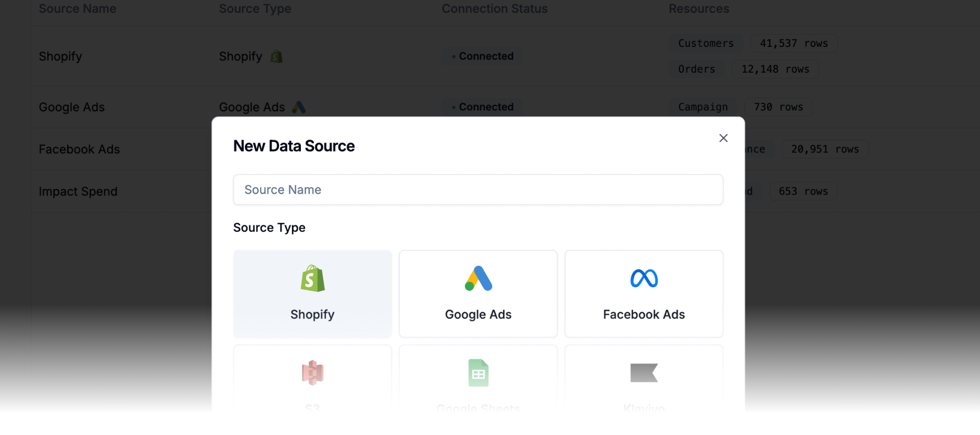Click the Connected status for Shopify

coord(482,56)
